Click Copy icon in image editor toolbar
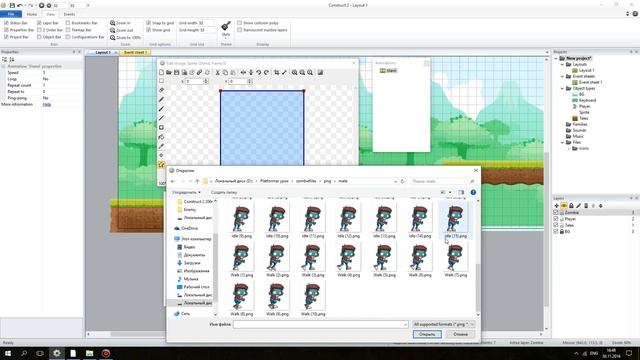The width and height of the screenshot is (640, 360). point(225,72)
